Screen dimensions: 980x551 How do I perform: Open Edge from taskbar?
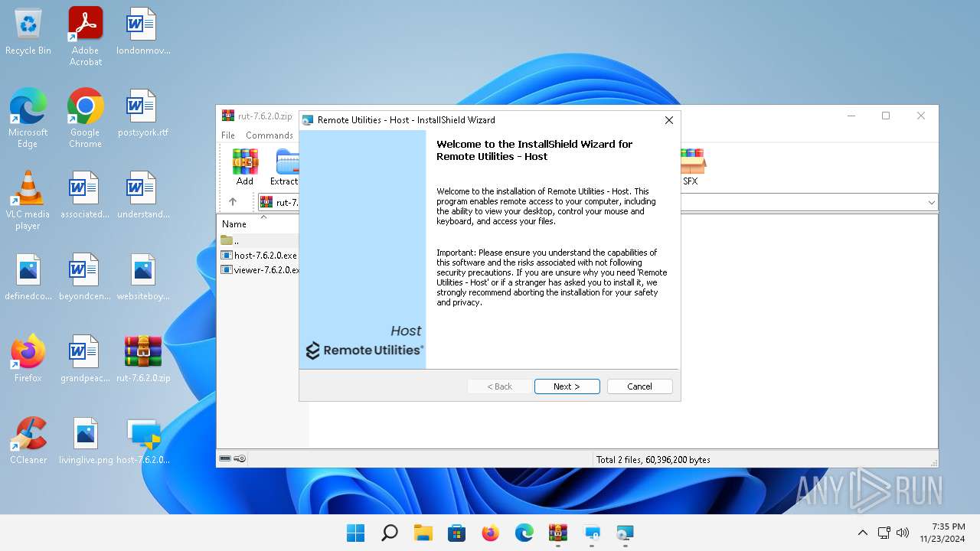524,533
